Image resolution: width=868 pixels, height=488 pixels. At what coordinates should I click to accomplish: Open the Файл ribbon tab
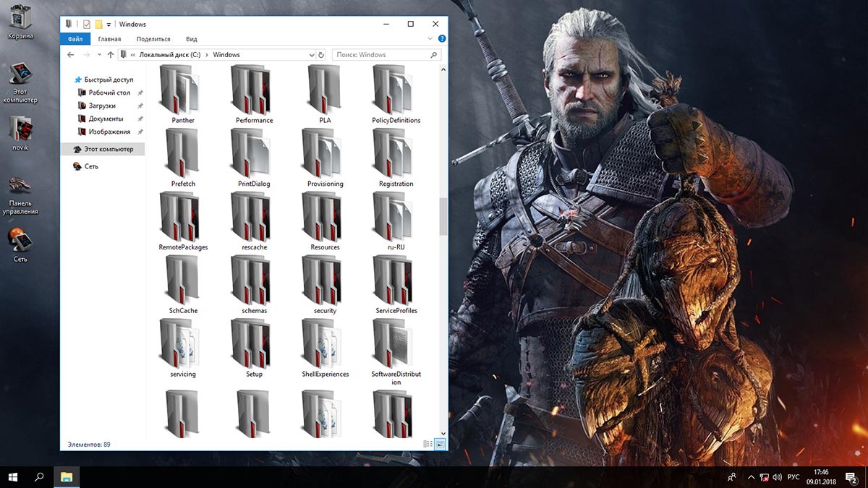tap(75, 39)
